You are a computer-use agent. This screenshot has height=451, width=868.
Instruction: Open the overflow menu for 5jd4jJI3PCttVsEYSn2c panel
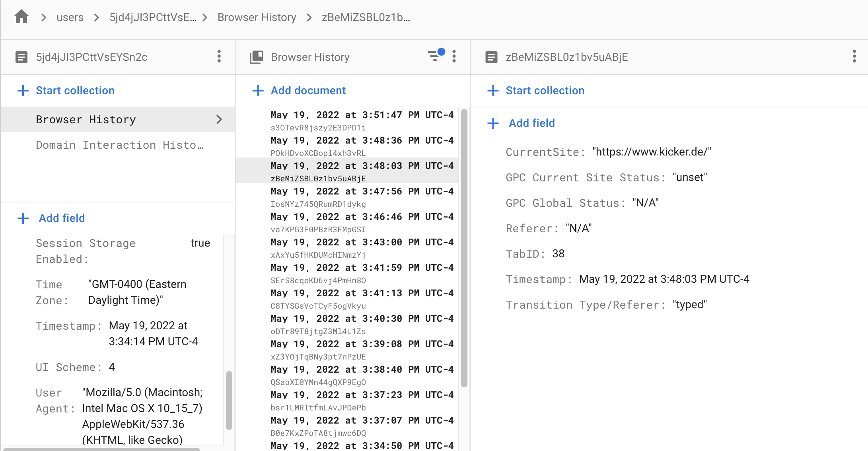pos(219,56)
